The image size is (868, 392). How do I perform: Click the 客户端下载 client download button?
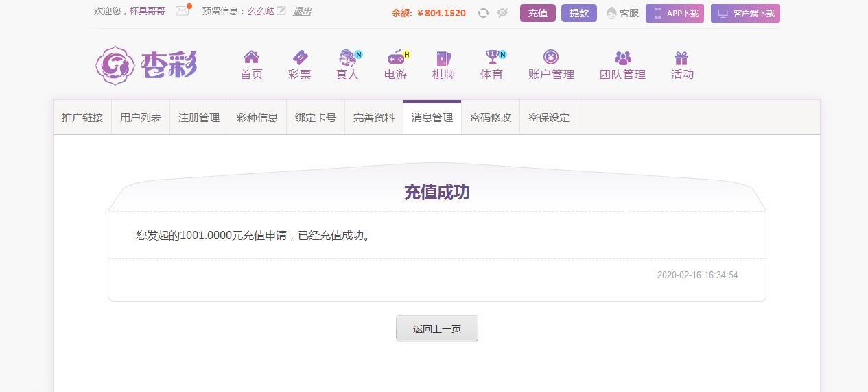tap(745, 14)
